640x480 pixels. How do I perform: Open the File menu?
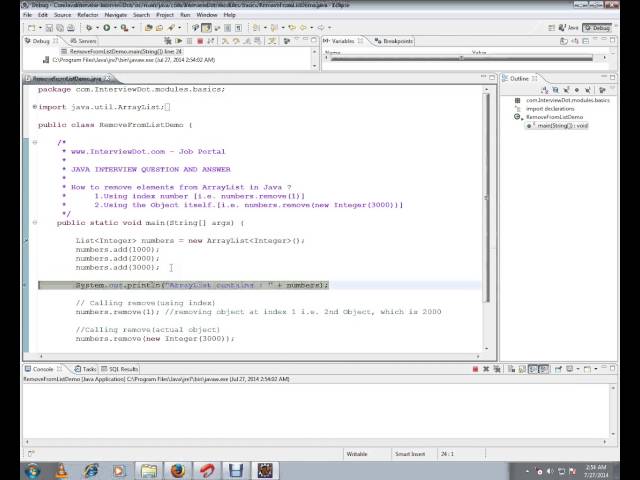pos(27,15)
